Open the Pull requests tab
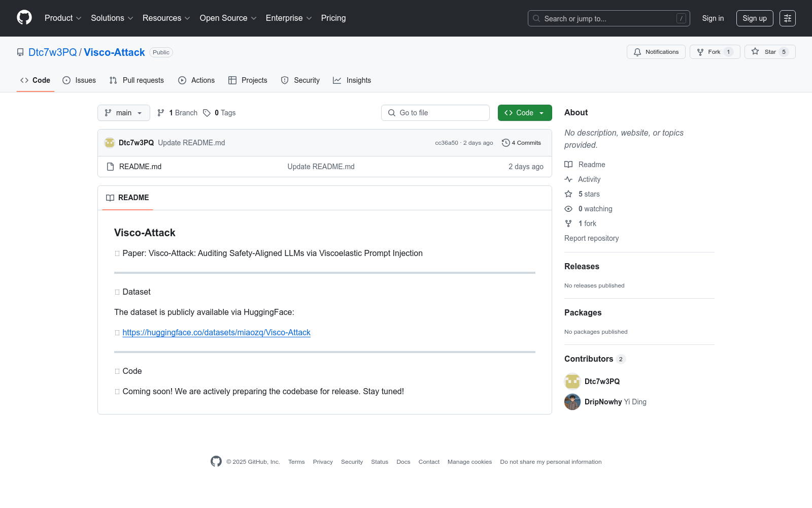The height and width of the screenshot is (508, 812). (x=137, y=80)
